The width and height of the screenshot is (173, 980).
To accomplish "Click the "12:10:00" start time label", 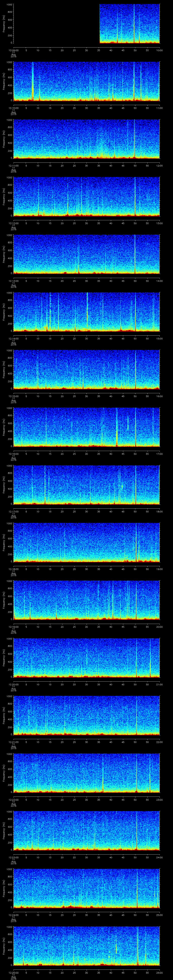I will tap(13, 108).
